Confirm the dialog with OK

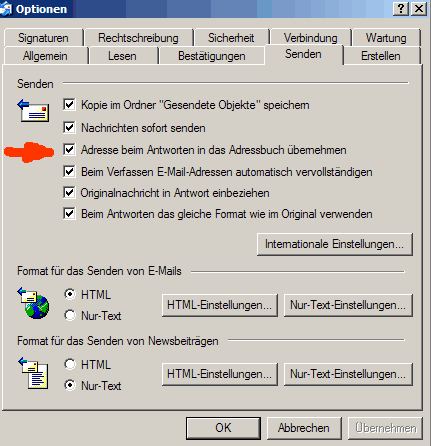tap(223, 428)
